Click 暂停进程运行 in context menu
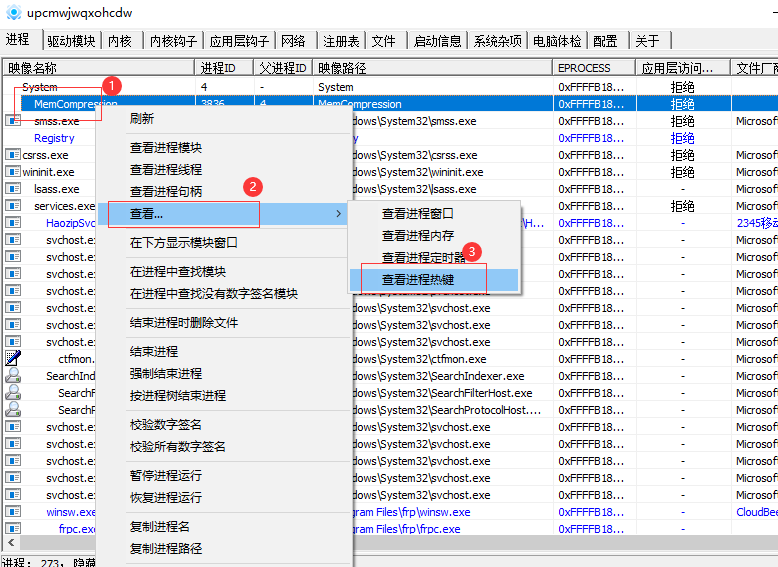The width and height of the screenshot is (778, 567). [x=165, y=476]
